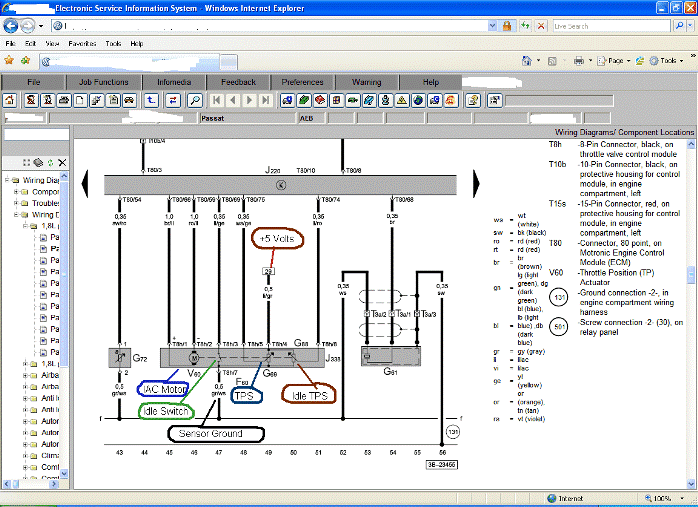Click the scroll-up arrow of diagram scrollbar
This screenshot has width=698, height=507.
tap(691, 144)
